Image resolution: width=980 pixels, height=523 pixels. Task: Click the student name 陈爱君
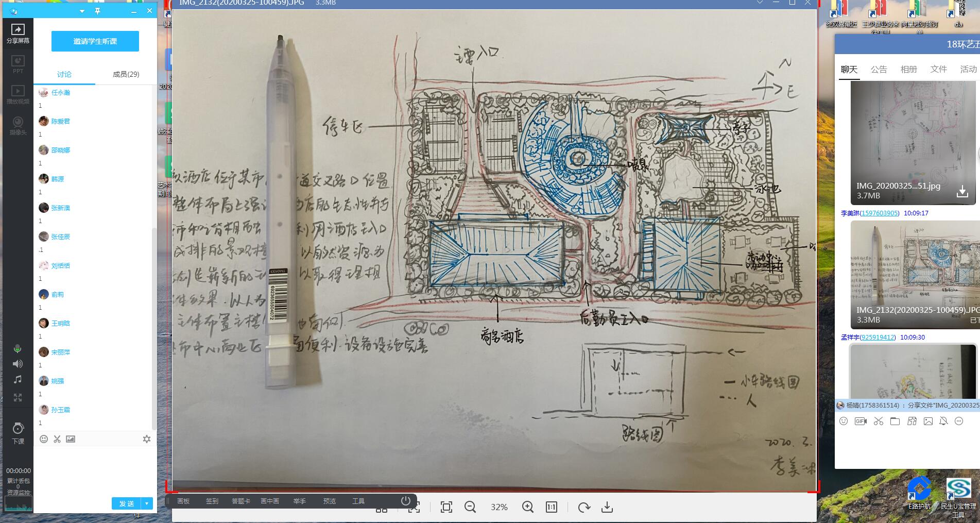61,122
